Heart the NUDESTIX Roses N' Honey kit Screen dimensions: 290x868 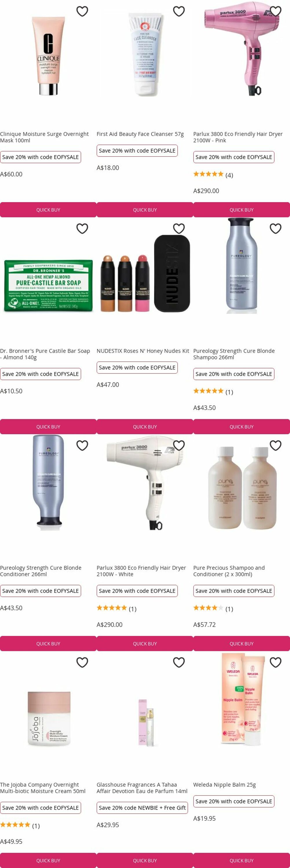tap(179, 229)
